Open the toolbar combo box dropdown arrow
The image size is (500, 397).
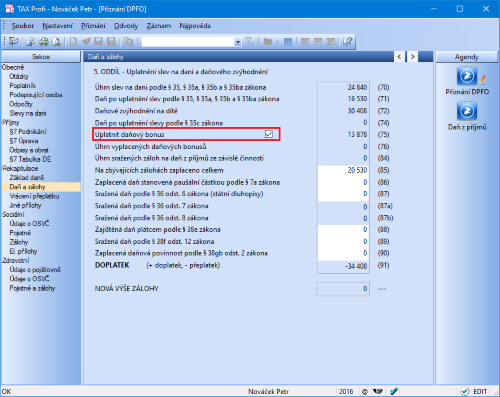tap(238, 42)
